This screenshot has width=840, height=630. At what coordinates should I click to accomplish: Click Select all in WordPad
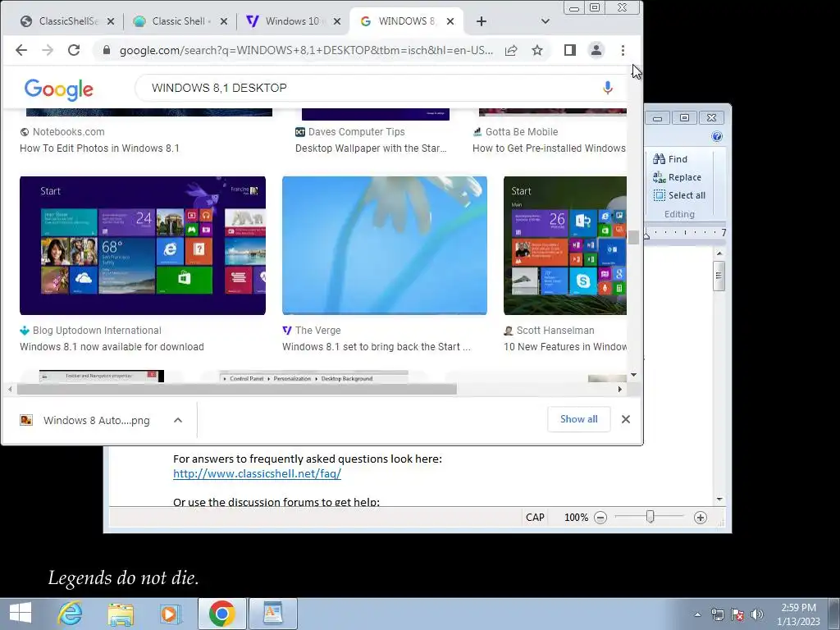[x=679, y=195]
